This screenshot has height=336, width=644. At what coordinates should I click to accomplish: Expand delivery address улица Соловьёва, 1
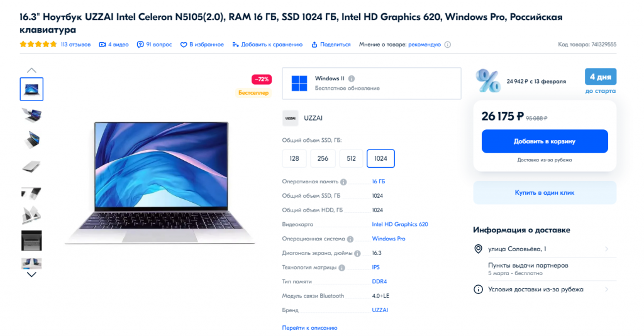(x=545, y=249)
